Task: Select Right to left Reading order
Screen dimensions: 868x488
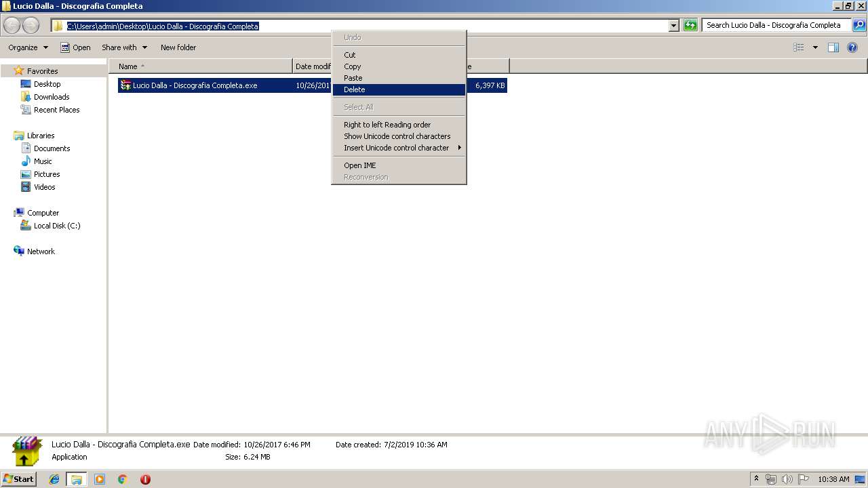Action: coord(399,125)
